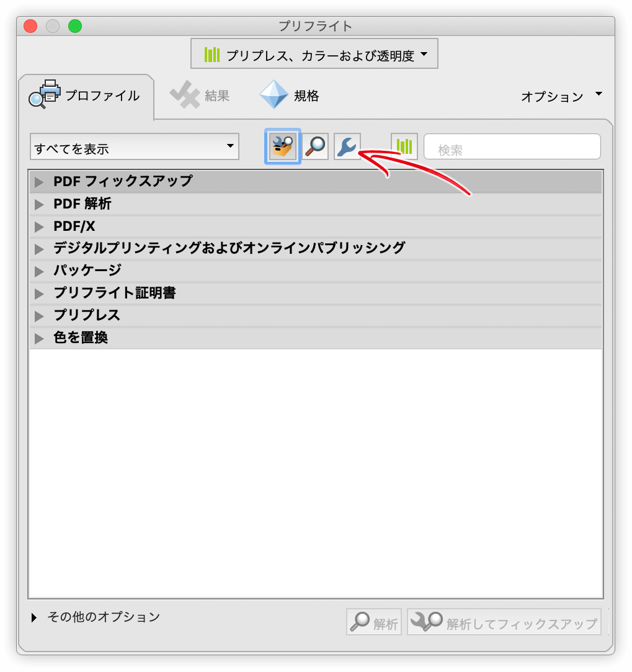The height and width of the screenshot is (672, 632).
Task: Click the その他のオプション label
Action: tap(104, 617)
